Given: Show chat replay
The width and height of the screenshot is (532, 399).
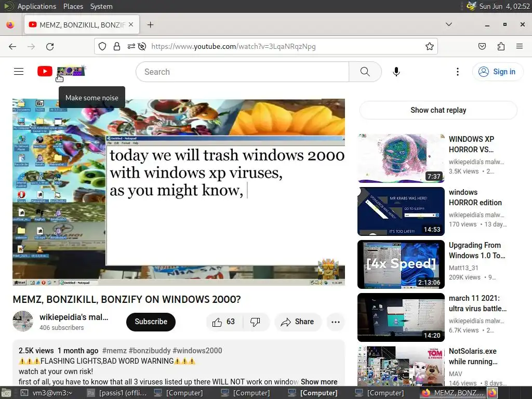Looking at the screenshot, I should (x=438, y=110).
